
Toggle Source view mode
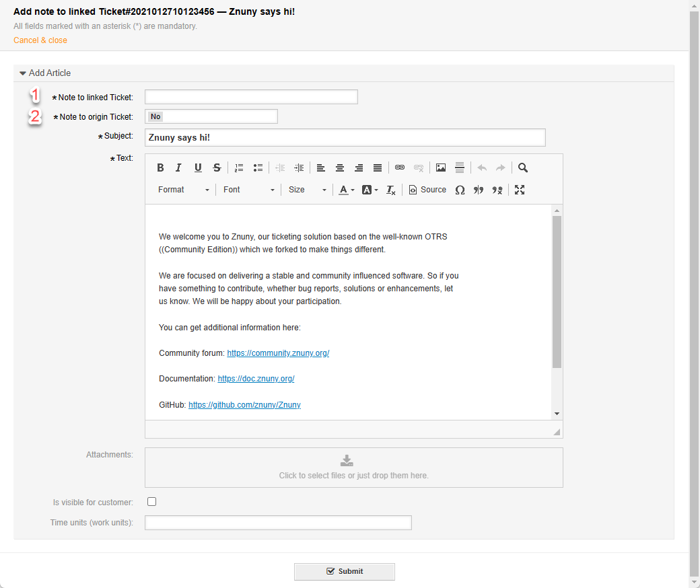coord(427,190)
